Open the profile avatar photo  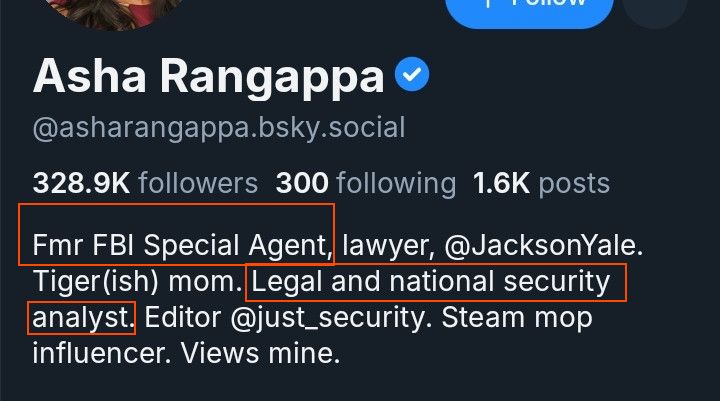pyautogui.click(x=112, y=11)
